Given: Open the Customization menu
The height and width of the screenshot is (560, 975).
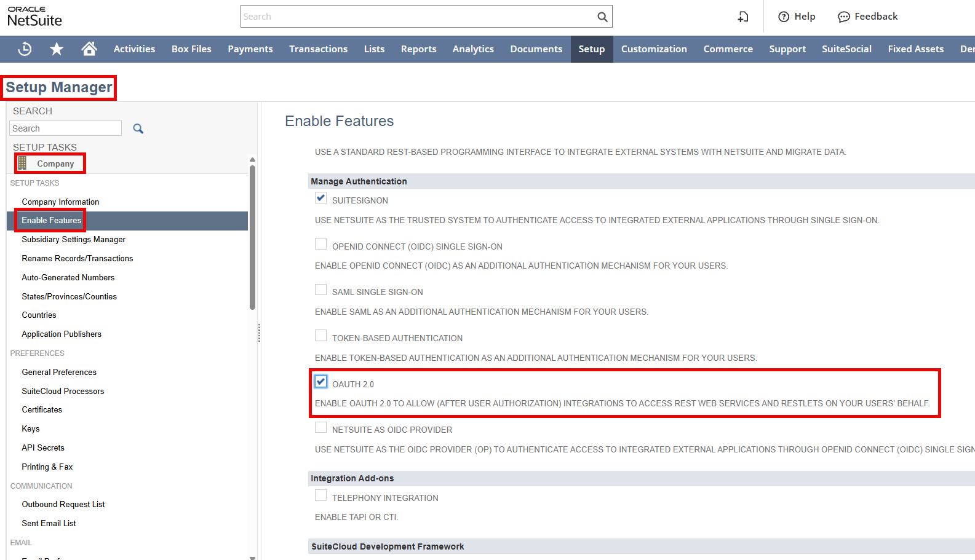Looking at the screenshot, I should point(654,49).
